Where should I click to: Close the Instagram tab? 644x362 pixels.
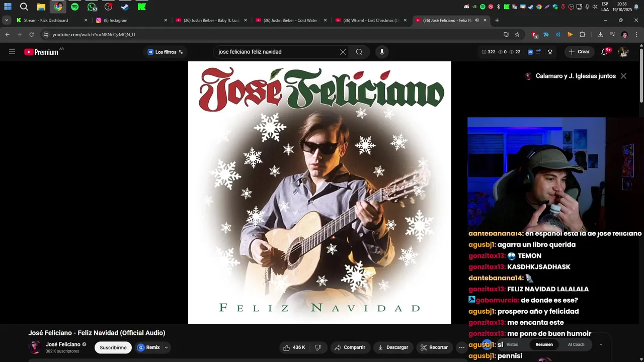pyautogui.click(x=166, y=20)
